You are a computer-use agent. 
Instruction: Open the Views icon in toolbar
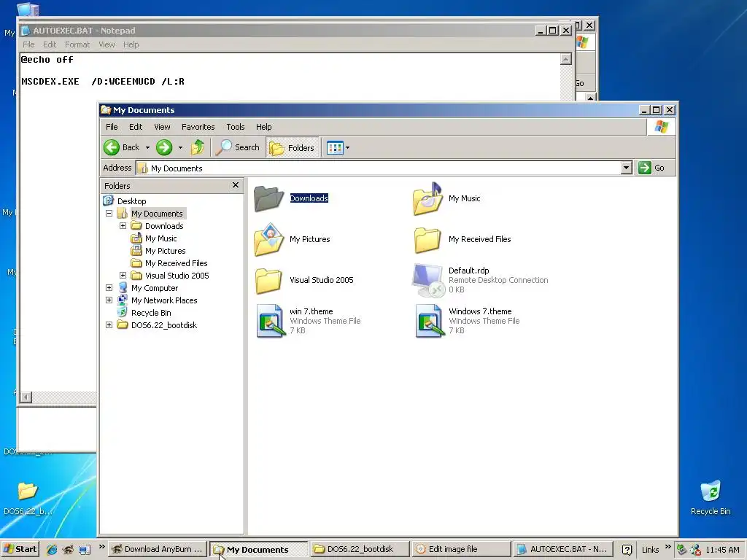(x=335, y=147)
